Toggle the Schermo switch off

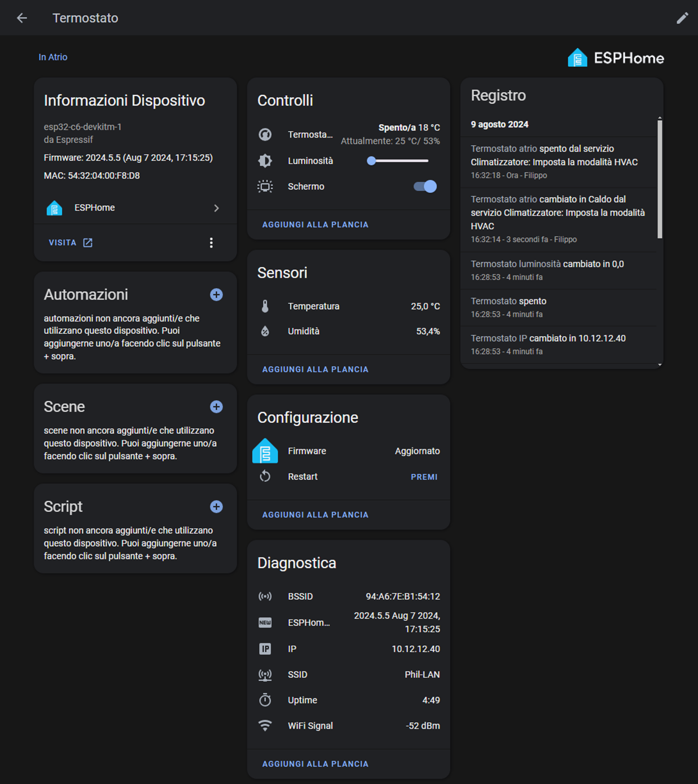pos(425,187)
